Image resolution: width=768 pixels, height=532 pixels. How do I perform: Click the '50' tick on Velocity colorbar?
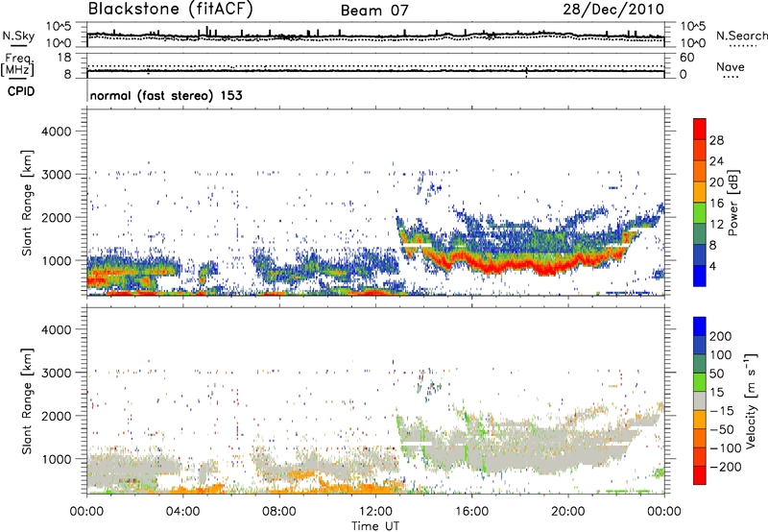(716, 374)
